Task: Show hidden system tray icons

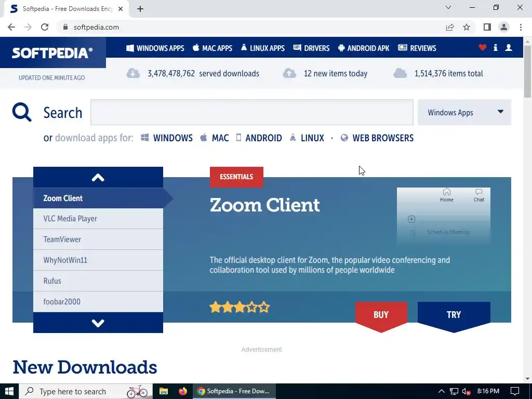Action: click(x=442, y=391)
